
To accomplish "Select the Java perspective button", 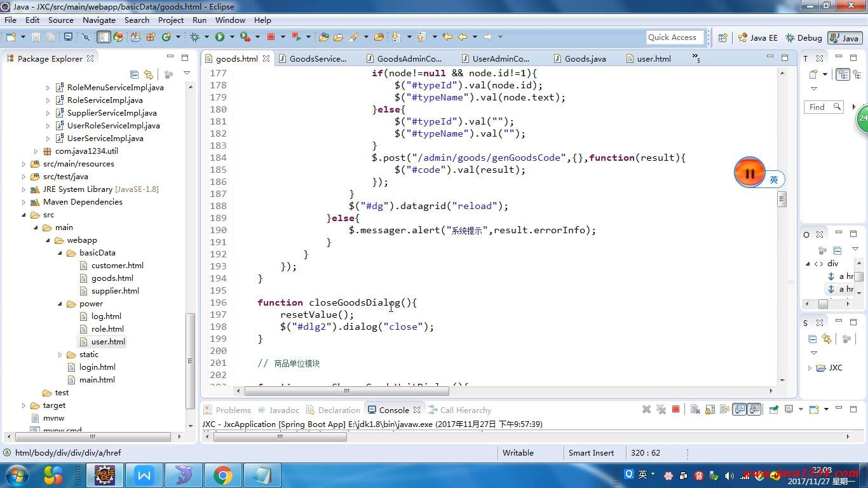I will (844, 37).
